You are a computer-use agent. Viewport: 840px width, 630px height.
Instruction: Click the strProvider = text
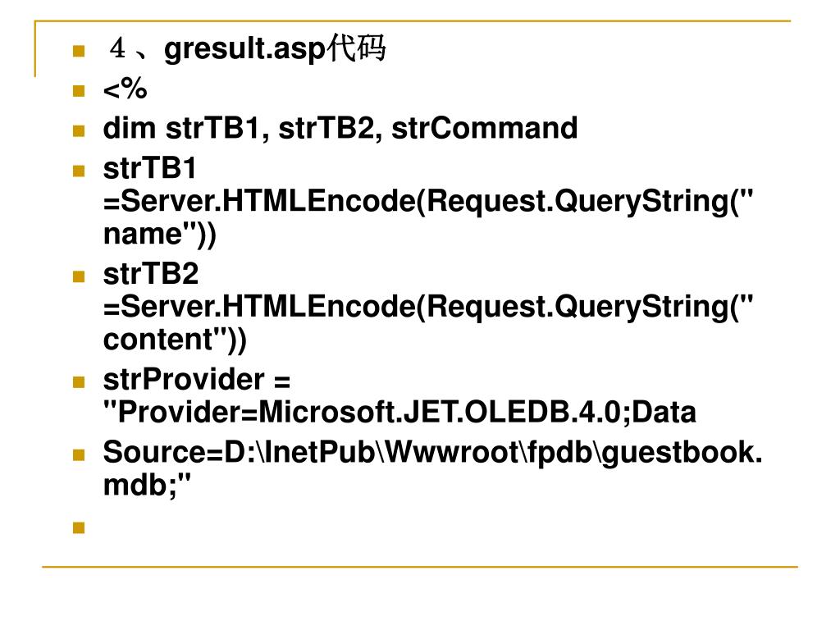coord(197,380)
